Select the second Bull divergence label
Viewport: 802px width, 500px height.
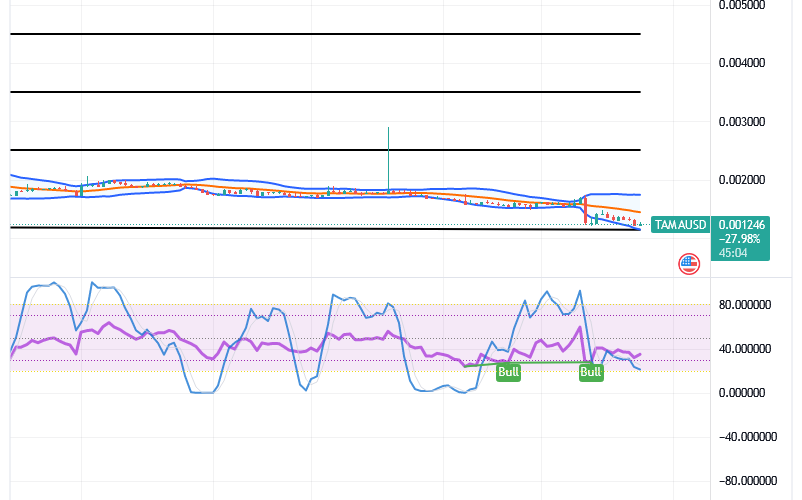coord(591,372)
